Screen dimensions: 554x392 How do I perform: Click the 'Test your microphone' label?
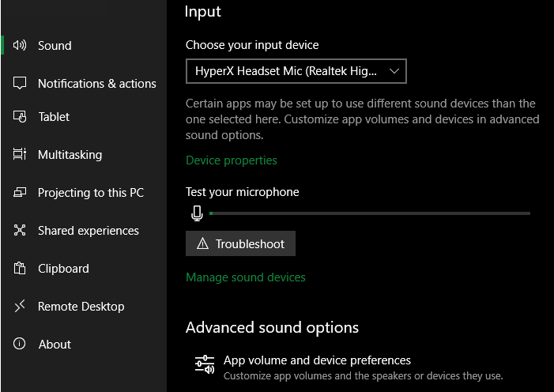243,192
